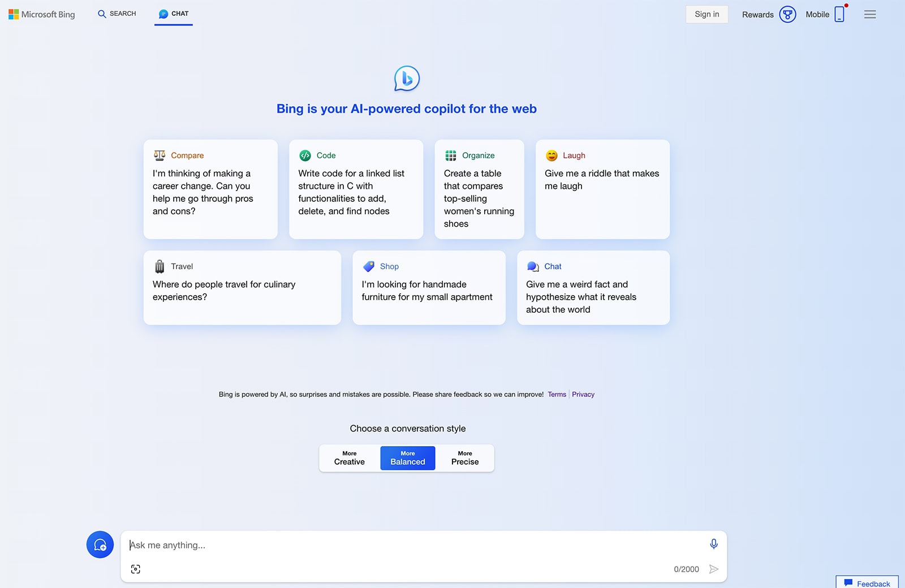The width and height of the screenshot is (905, 588).
Task: Click the Travel suitcase icon
Action: coord(160,266)
